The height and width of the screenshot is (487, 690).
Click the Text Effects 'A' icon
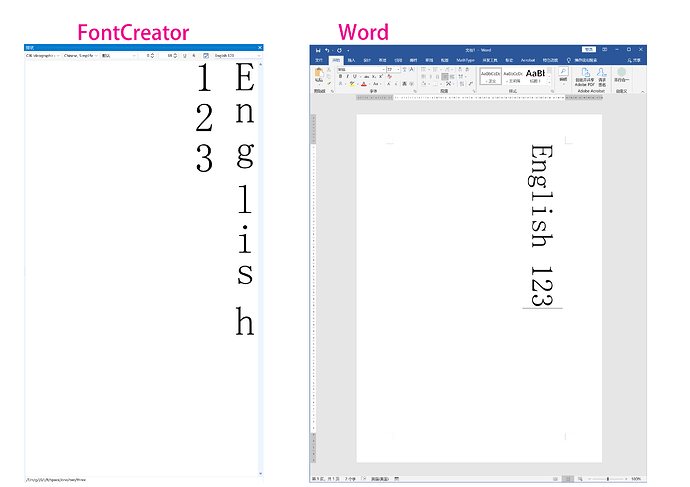340,84
